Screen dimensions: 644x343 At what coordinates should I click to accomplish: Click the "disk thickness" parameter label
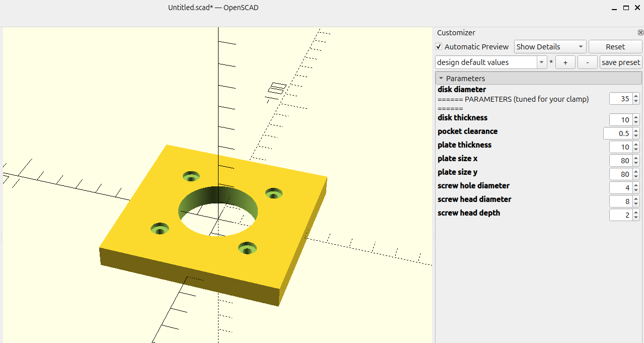point(463,118)
